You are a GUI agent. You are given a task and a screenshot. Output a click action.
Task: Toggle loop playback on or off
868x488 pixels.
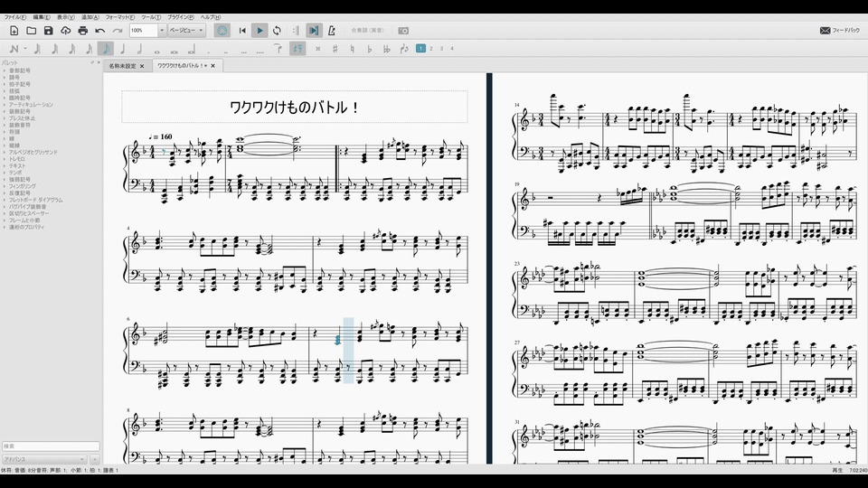pyautogui.click(x=277, y=31)
